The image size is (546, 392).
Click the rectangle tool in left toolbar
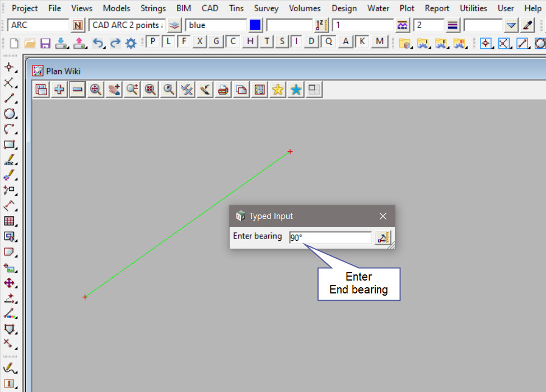[9, 144]
